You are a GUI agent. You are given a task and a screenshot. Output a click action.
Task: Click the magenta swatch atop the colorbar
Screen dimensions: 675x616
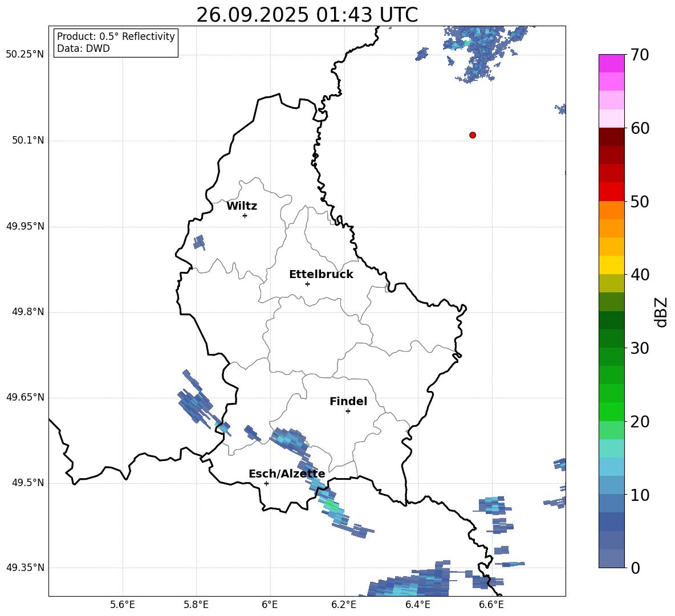click(x=611, y=63)
